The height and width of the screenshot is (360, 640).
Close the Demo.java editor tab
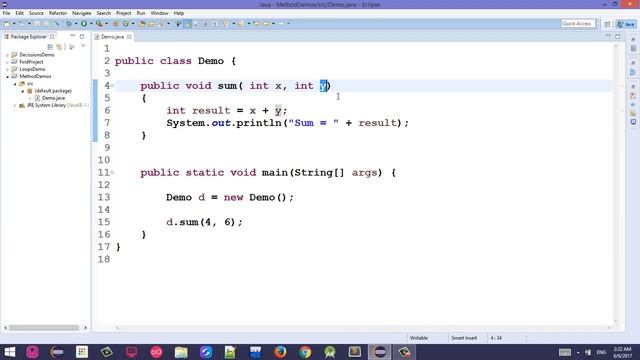129,37
